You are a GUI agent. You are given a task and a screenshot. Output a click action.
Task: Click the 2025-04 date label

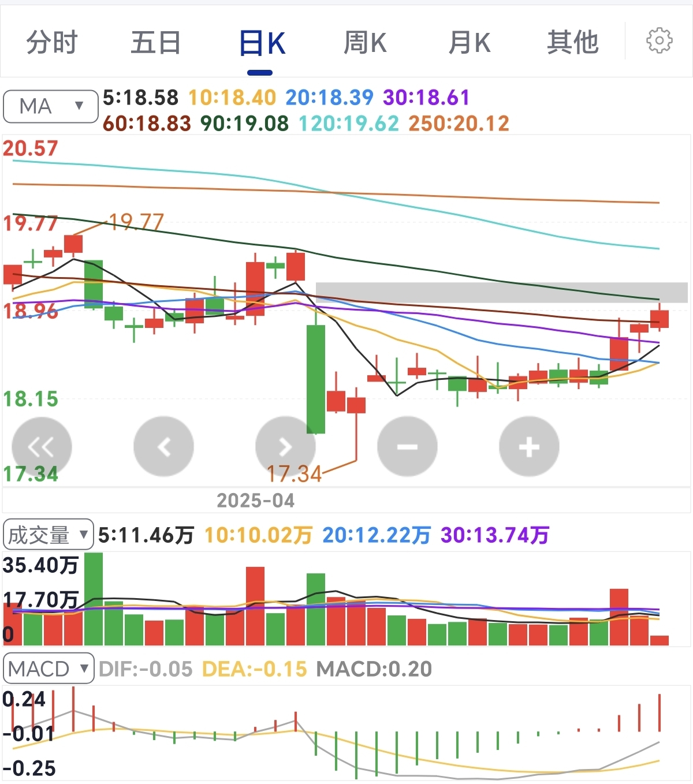pos(255,501)
